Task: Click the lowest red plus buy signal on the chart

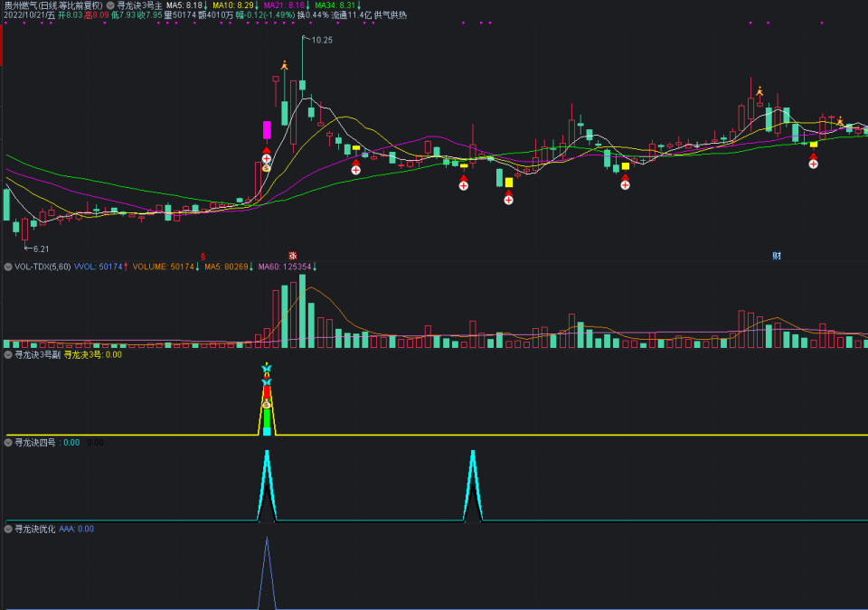Action: pyautogui.click(x=509, y=198)
